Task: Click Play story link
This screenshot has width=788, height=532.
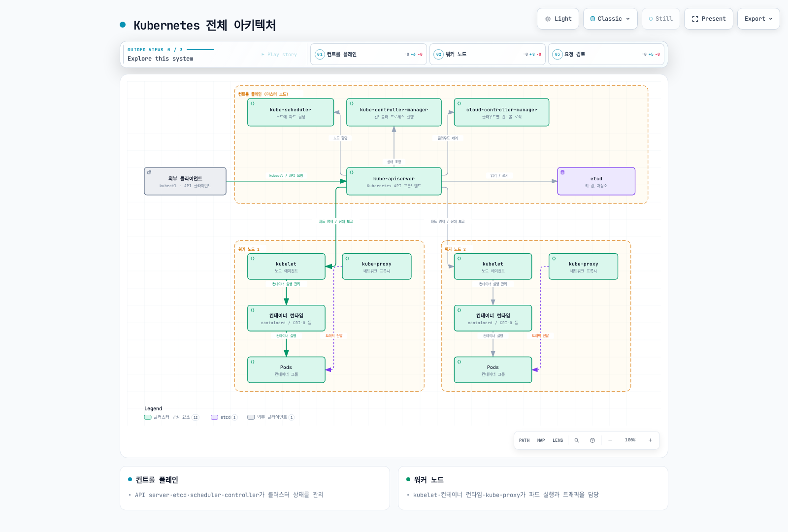Action: click(279, 55)
